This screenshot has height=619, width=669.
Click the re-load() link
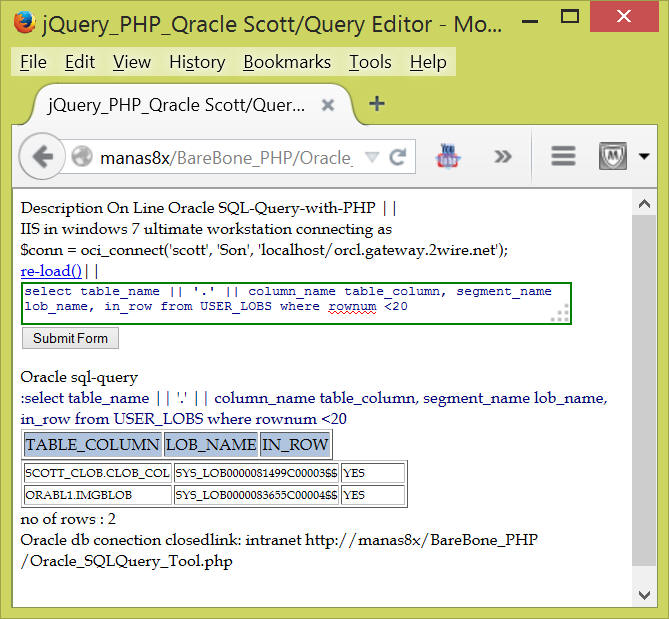coord(51,271)
